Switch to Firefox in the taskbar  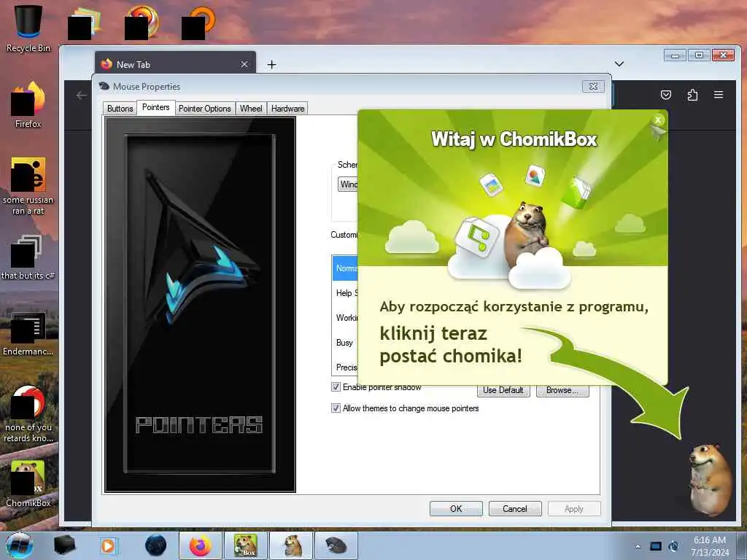pos(200,545)
